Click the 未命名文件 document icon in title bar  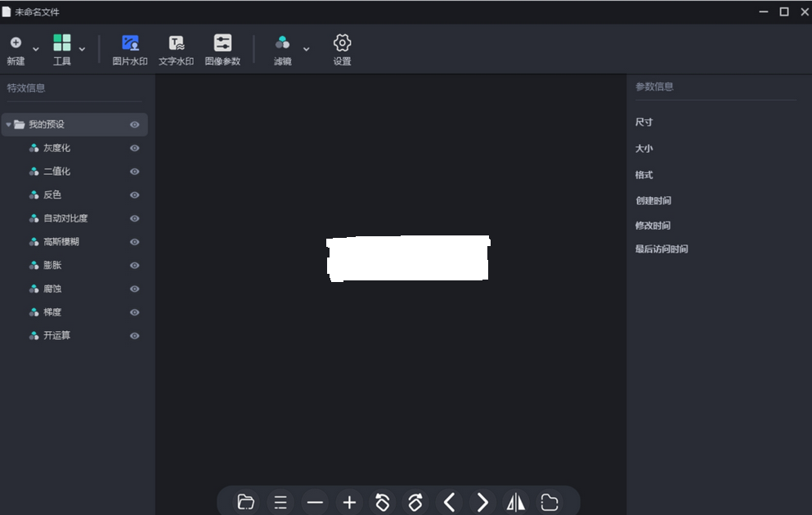coord(7,11)
